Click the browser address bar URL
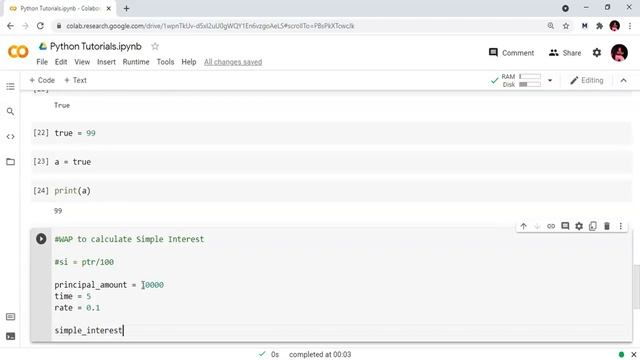Viewport: 640px width, 360px height. 210,26
